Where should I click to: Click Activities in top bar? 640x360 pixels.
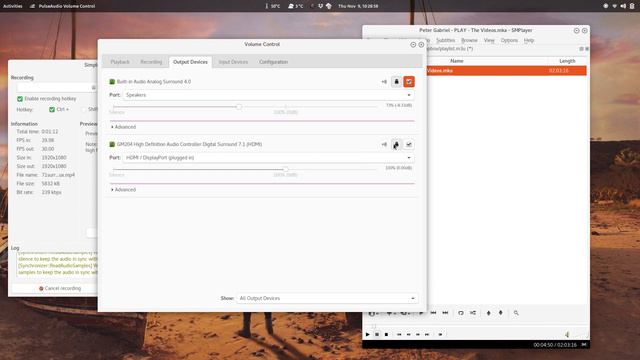(x=13, y=6)
